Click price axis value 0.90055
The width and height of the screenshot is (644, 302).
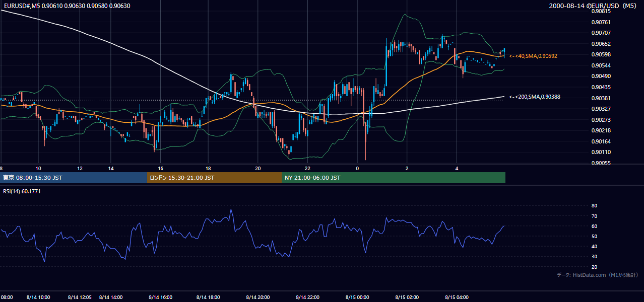pyautogui.click(x=601, y=163)
